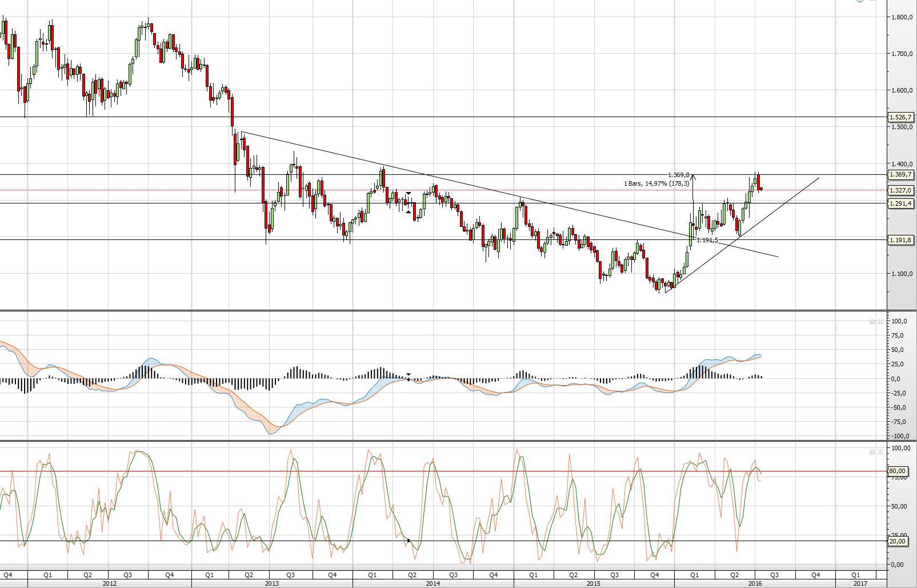917x588 pixels.
Task: Click the 1.191,5 measurement bottom label
Action: click(707, 240)
